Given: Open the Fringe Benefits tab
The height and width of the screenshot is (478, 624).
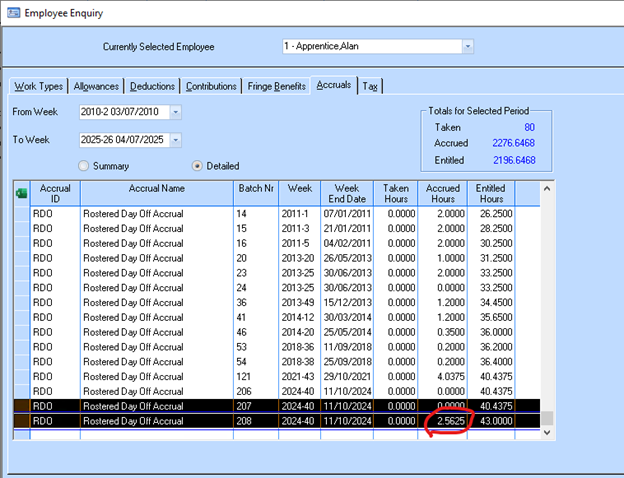Looking at the screenshot, I should [x=277, y=86].
